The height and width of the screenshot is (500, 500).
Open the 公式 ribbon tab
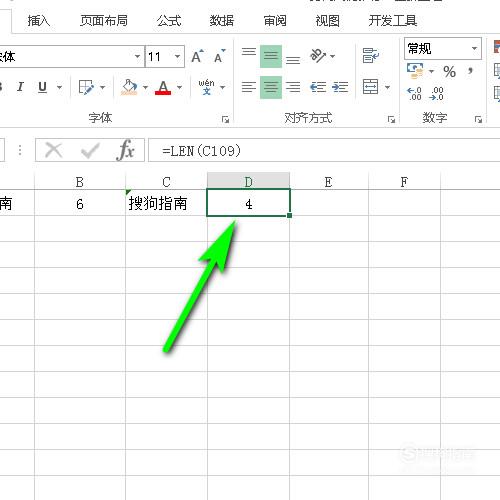click(169, 21)
